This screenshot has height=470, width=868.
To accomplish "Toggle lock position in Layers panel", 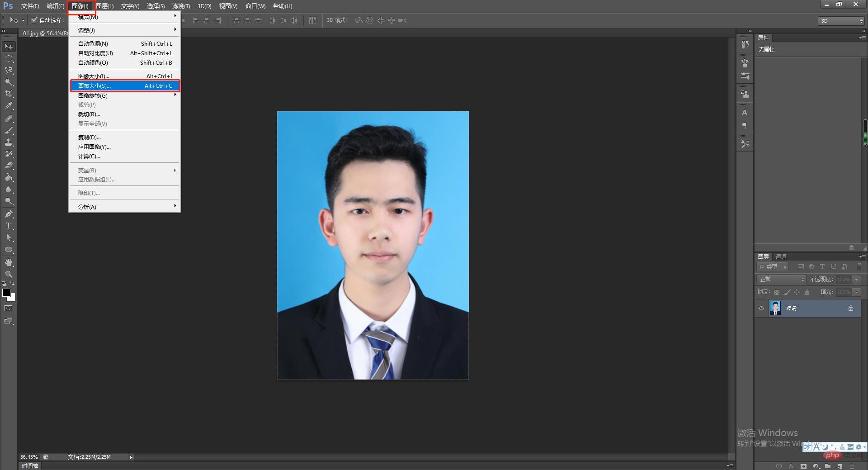I will click(797, 292).
